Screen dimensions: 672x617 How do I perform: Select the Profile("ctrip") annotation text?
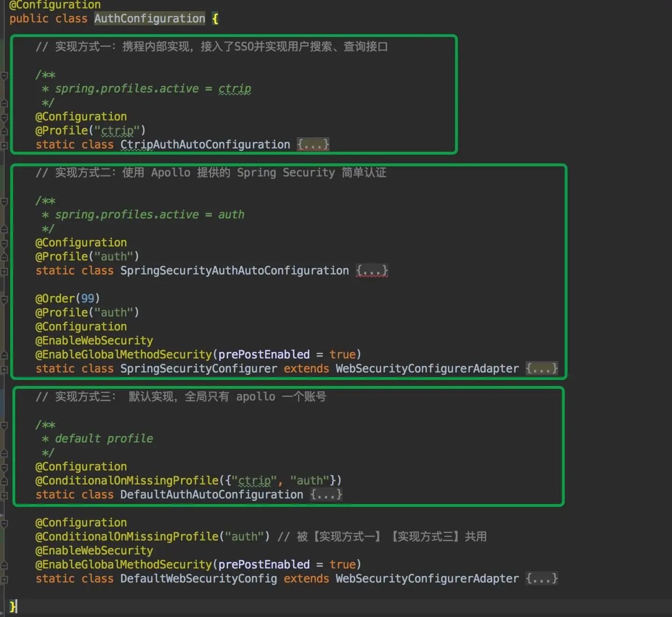(89, 130)
